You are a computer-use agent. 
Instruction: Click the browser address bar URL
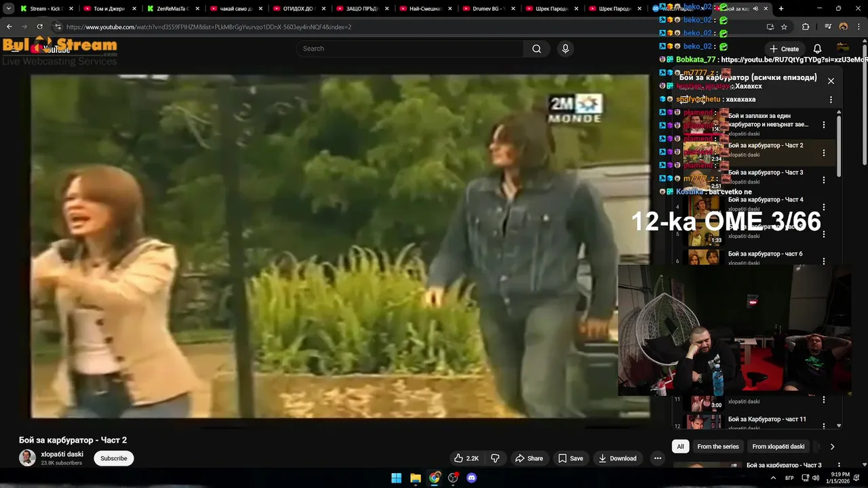click(x=209, y=27)
